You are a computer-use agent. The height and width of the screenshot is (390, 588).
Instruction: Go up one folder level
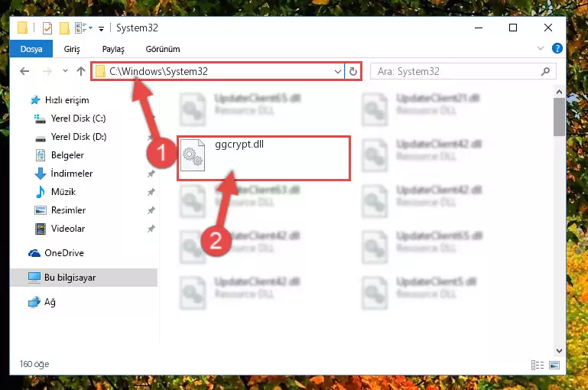coord(80,71)
